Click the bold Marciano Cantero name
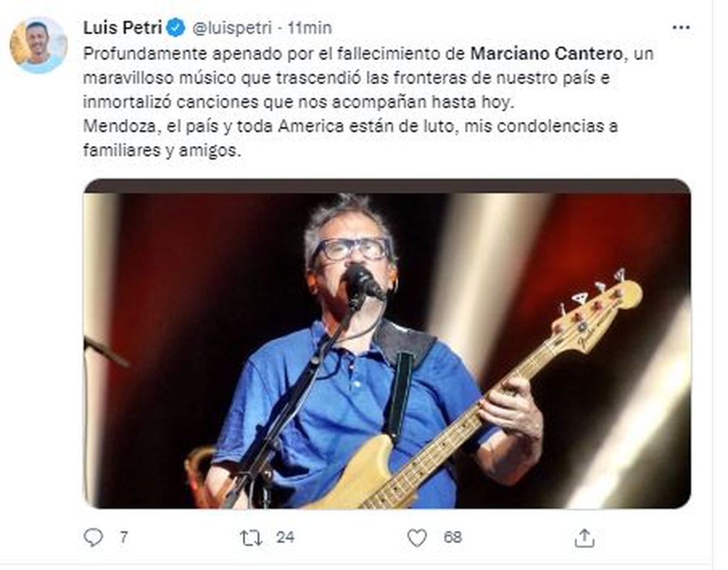The width and height of the screenshot is (728, 570). (547, 53)
